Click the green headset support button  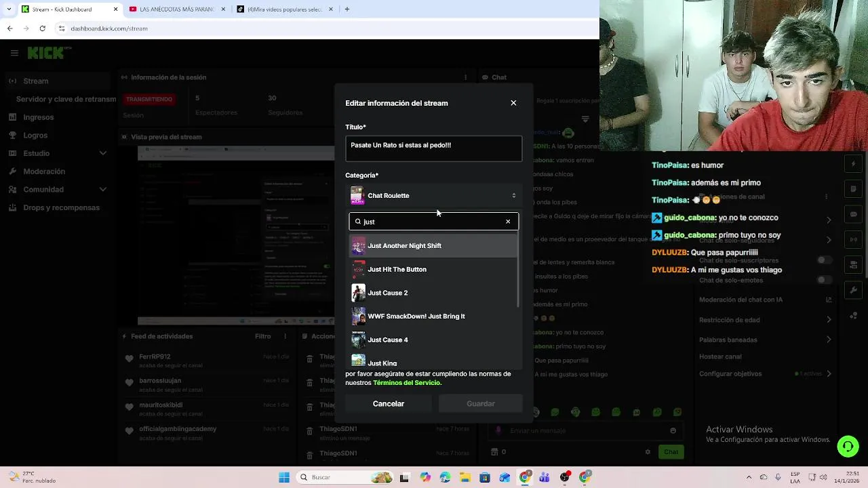[848, 446]
